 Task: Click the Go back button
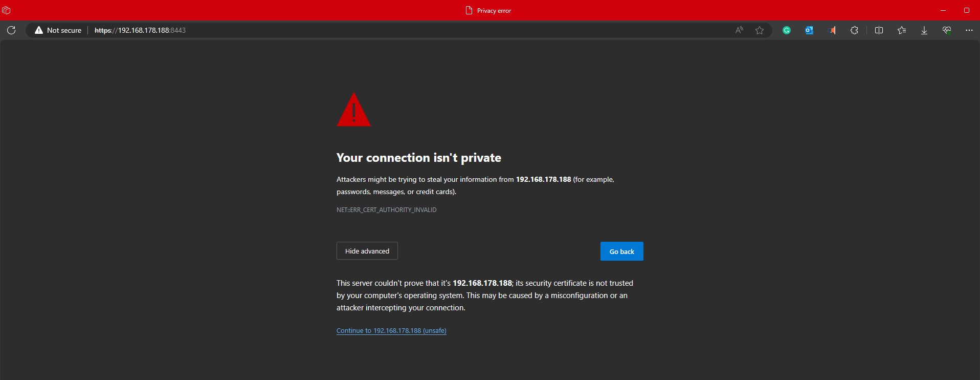coord(622,251)
